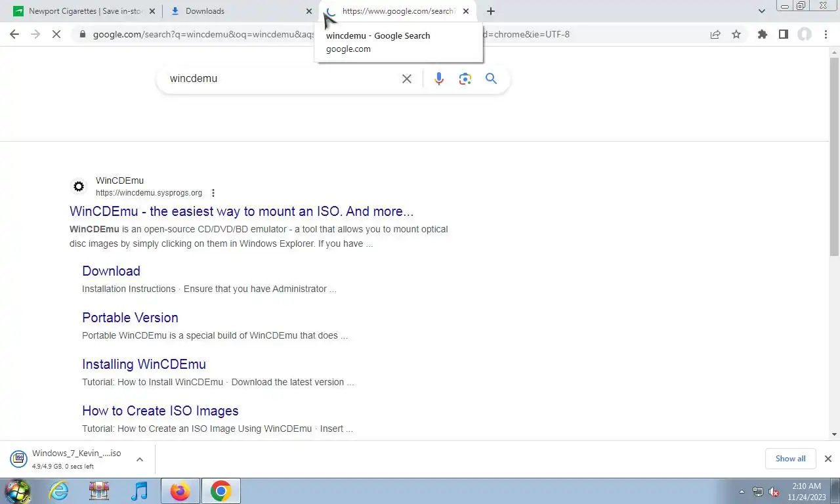The height and width of the screenshot is (504, 840).
Task: Submit the search with the magnifier icon
Action: (491, 79)
